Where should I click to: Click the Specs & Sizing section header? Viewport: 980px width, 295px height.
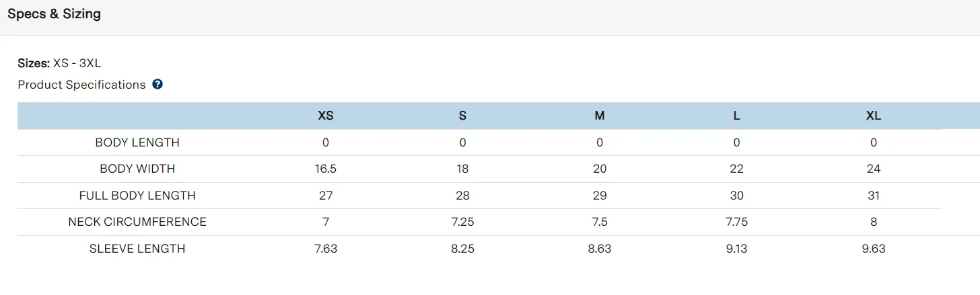pyautogui.click(x=55, y=14)
